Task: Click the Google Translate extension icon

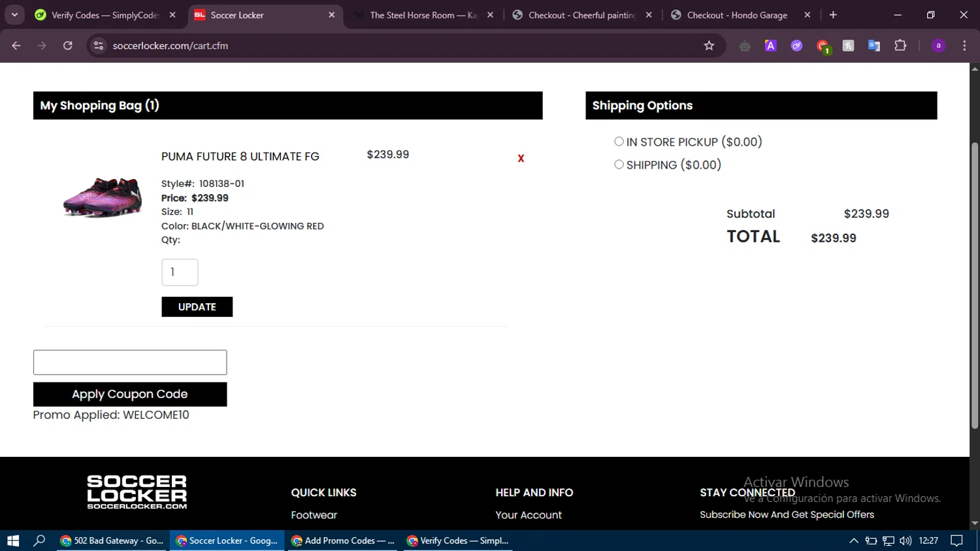Action: [x=874, y=46]
